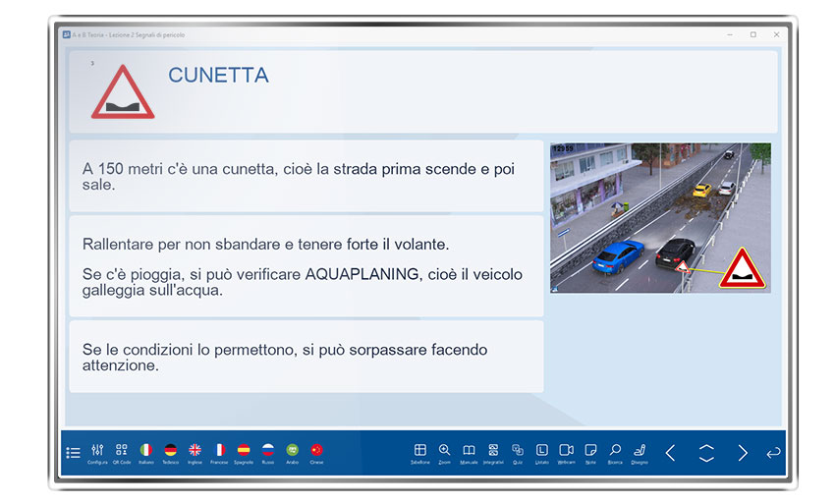Viewport: 835px width, 504px height.
Task: Open the Manuale book icon
Action: tap(469, 450)
